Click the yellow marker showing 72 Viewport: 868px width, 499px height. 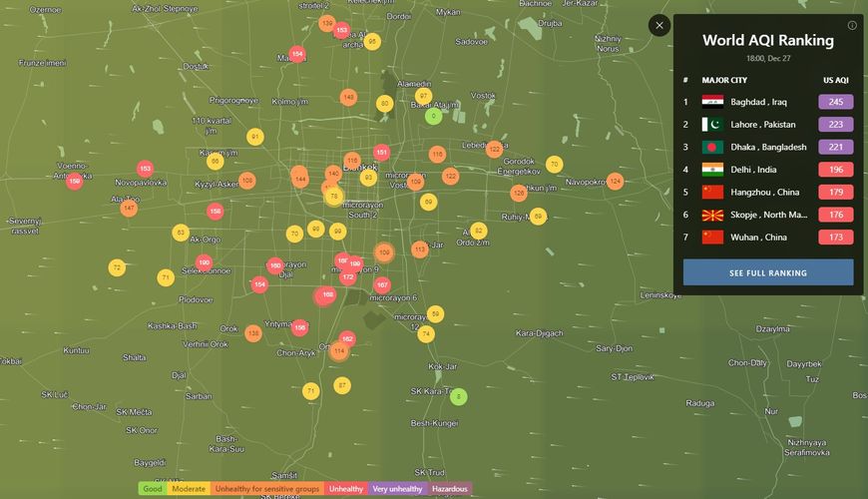[117, 267]
